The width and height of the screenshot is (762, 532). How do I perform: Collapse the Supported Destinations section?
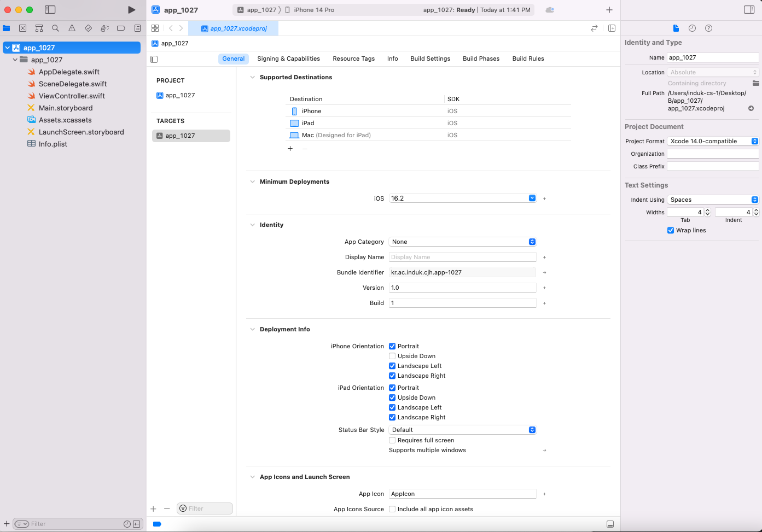252,77
